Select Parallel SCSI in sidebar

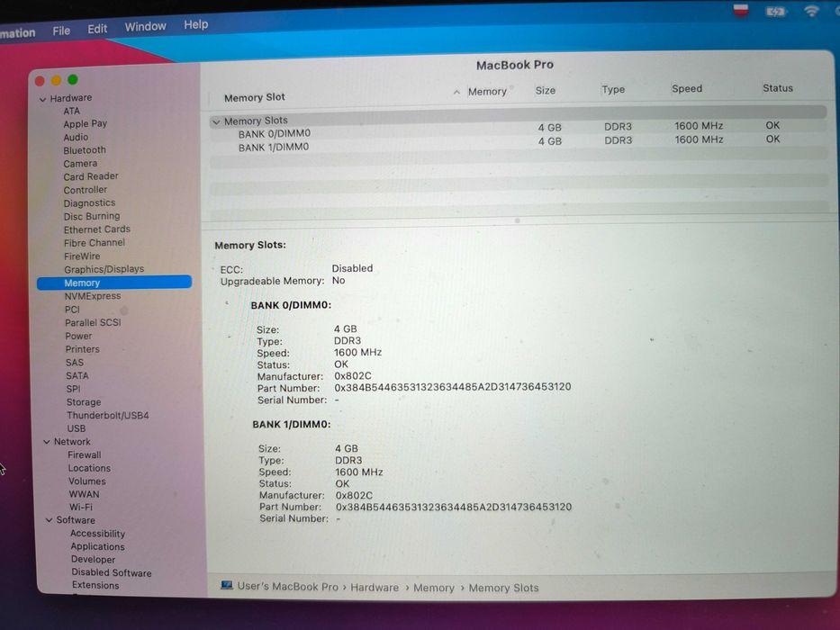[x=93, y=322]
